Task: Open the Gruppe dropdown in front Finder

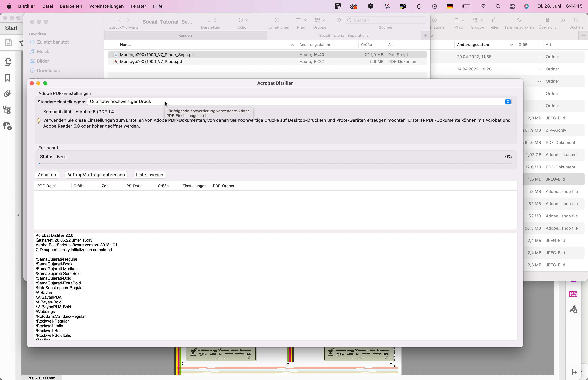Action: pos(320,20)
